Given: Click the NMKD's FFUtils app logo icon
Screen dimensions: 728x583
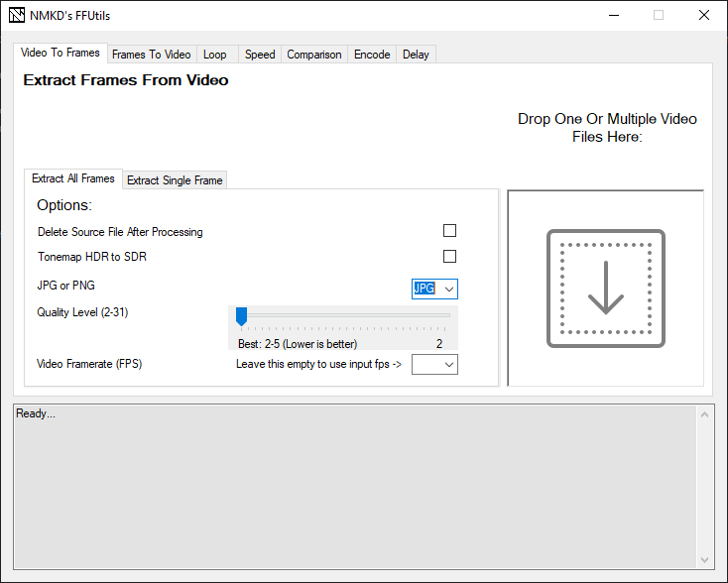Looking at the screenshot, I should tap(17, 15).
